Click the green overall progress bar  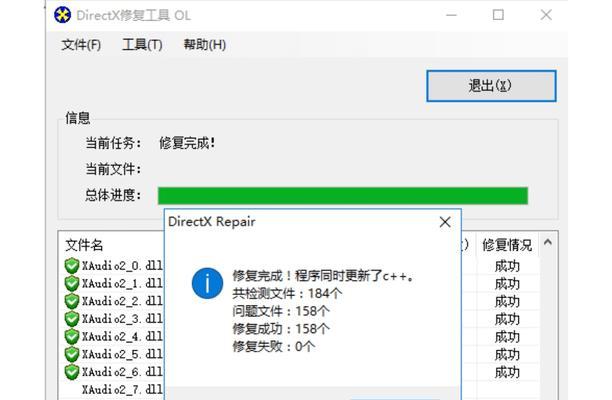pos(343,196)
